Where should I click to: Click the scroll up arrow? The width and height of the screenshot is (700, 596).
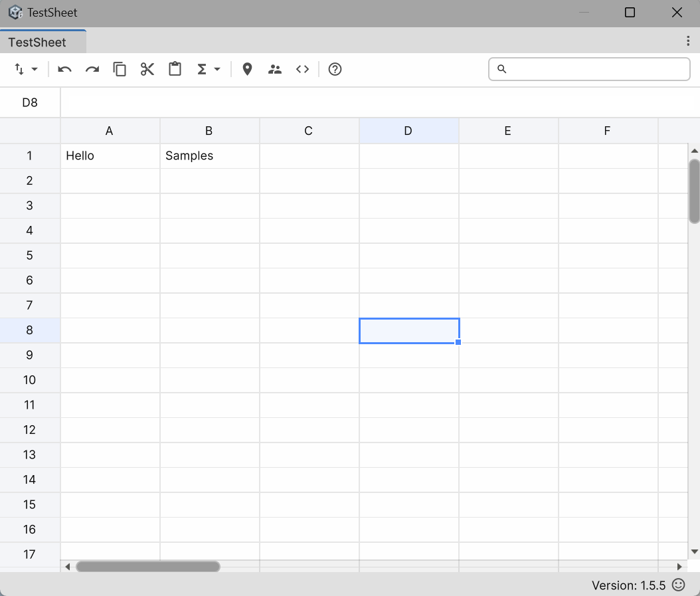694,151
